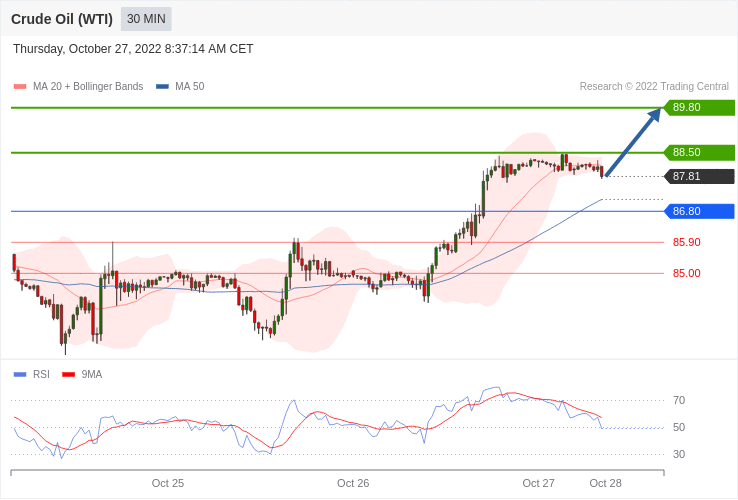Click the RSI 70 level label
Screen dimensions: 738x500
point(679,401)
